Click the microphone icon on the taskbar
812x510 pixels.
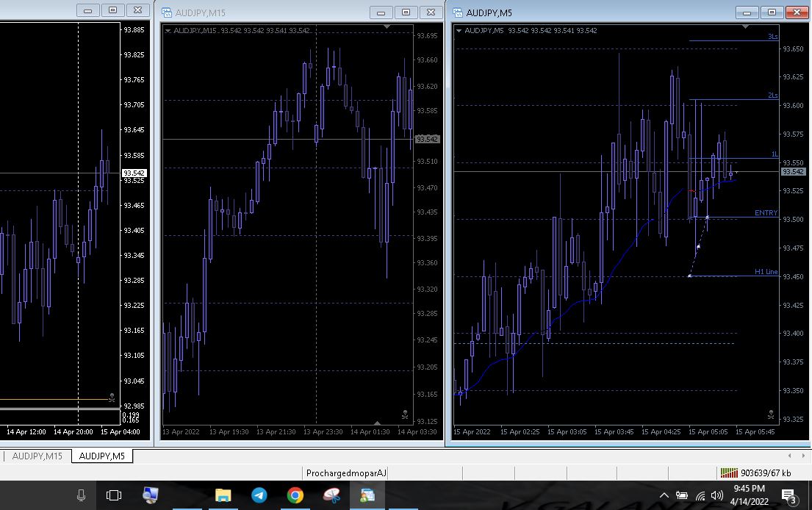tap(81, 495)
